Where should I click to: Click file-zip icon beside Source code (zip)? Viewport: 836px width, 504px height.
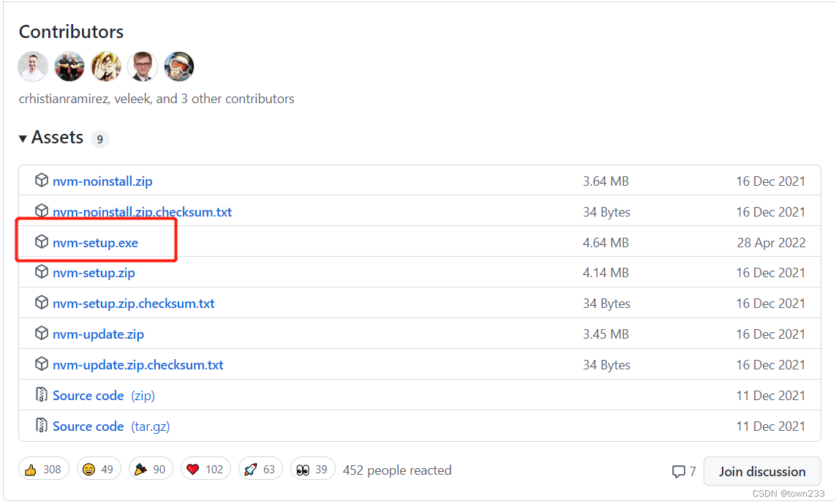point(42,395)
